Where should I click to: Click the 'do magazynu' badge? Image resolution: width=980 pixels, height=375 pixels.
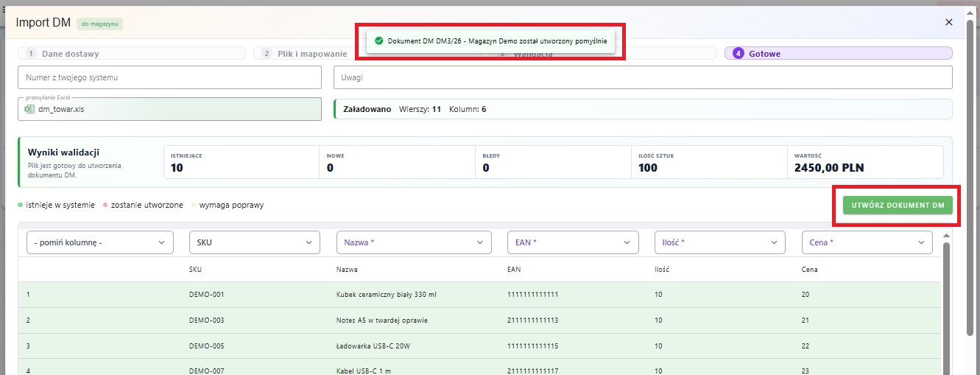[99, 24]
